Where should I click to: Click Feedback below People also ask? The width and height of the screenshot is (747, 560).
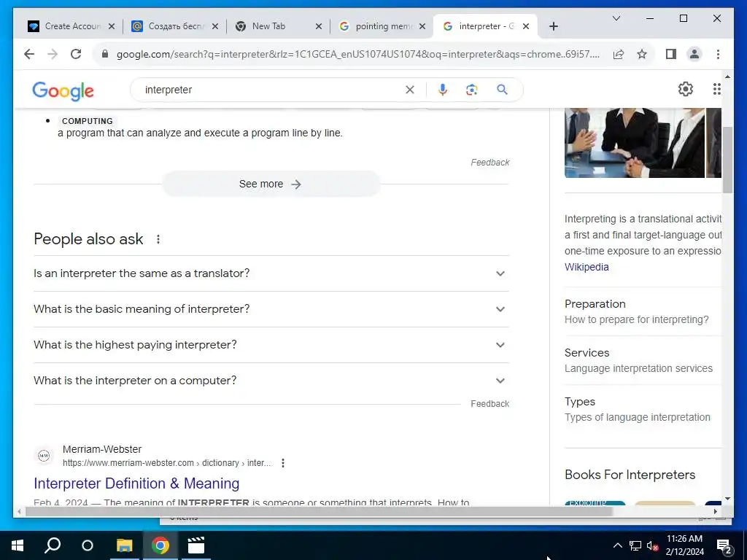click(489, 404)
